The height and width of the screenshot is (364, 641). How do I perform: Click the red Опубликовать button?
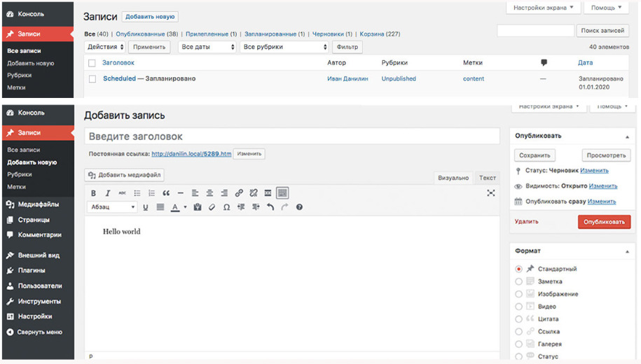point(604,222)
